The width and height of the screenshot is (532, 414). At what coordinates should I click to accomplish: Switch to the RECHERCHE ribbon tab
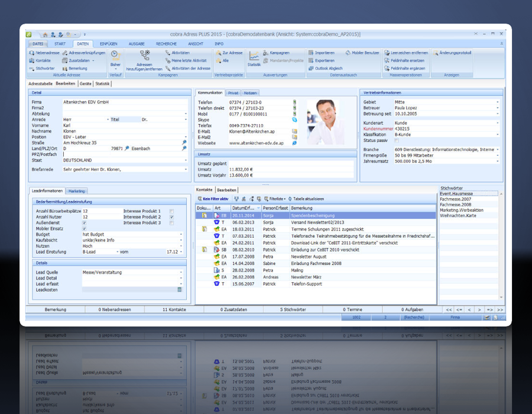point(166,44)
